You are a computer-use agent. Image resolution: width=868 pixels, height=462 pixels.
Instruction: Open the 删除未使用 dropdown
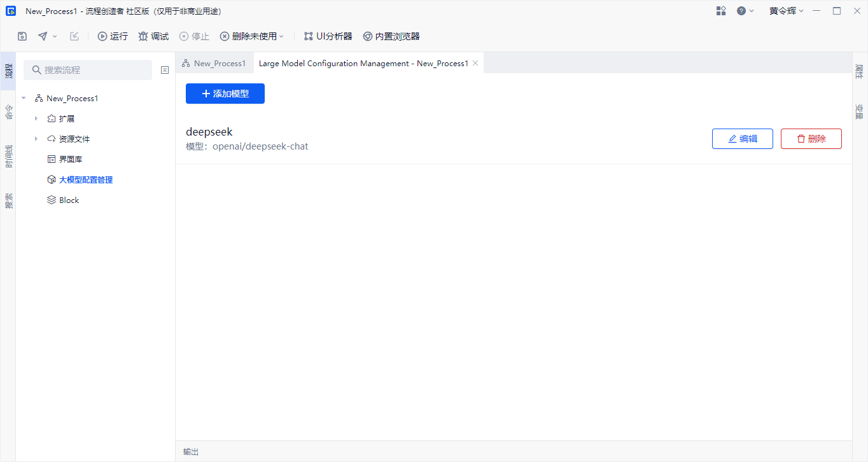tap(252, 36)
